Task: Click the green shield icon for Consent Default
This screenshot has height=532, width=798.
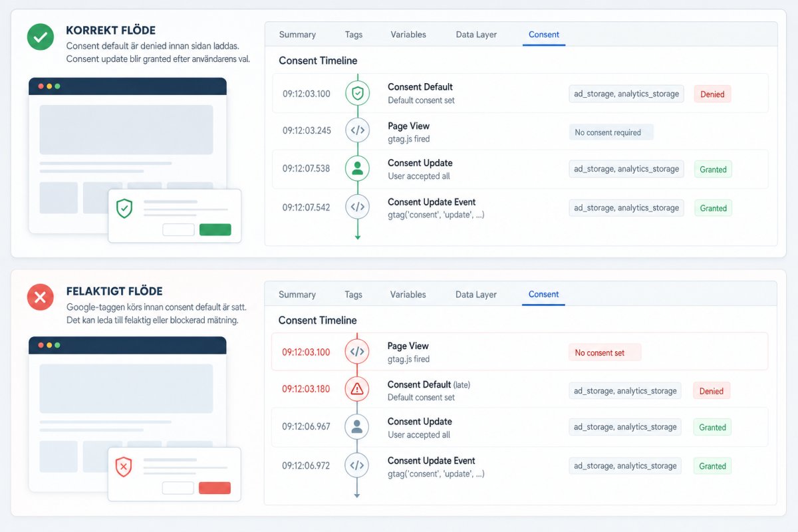Action: coord(357,93)
